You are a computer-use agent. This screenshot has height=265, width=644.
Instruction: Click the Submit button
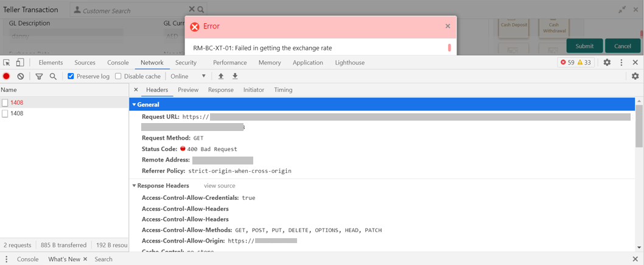click(x=584, y=46)
